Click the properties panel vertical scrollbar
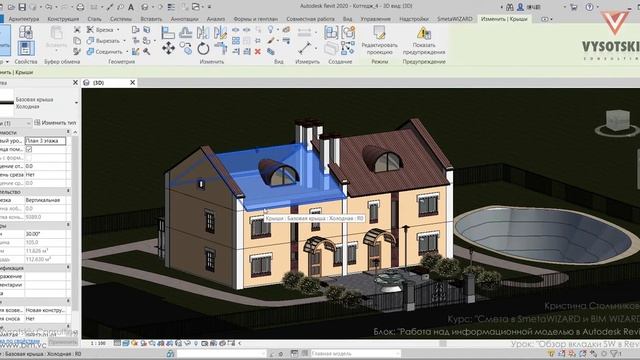640x360 pixels. 75,224
